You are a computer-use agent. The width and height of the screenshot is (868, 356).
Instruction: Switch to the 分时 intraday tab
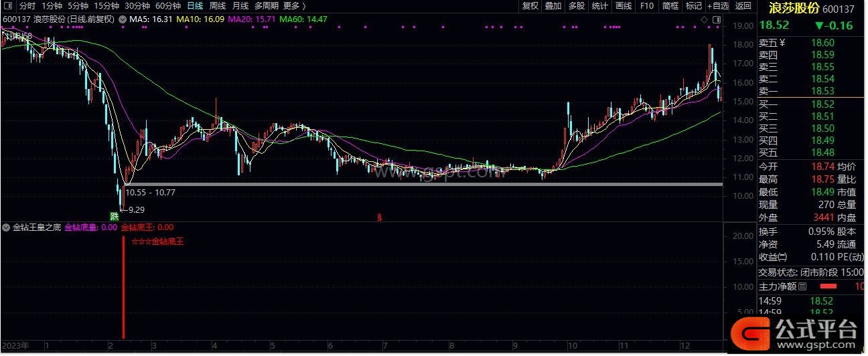tap(27, 6)
